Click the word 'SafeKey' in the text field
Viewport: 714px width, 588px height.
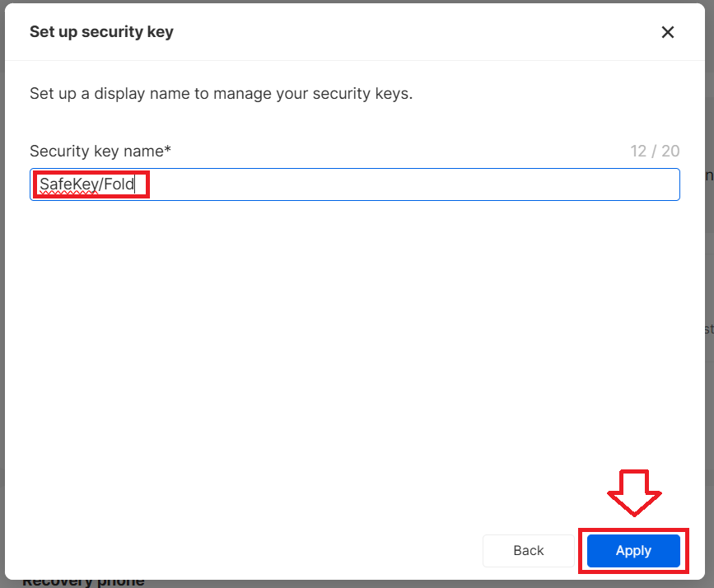click(x=68, y=184)
